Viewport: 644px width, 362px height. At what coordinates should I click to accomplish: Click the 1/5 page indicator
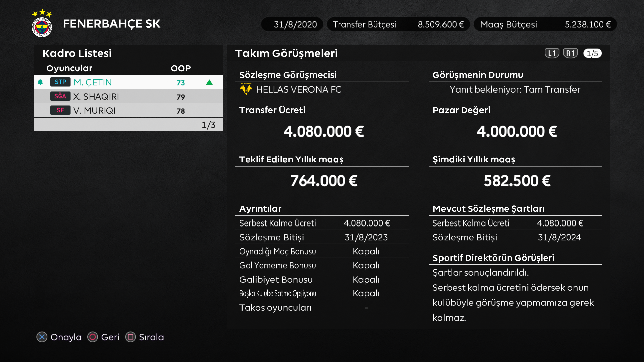coord(592,53)
